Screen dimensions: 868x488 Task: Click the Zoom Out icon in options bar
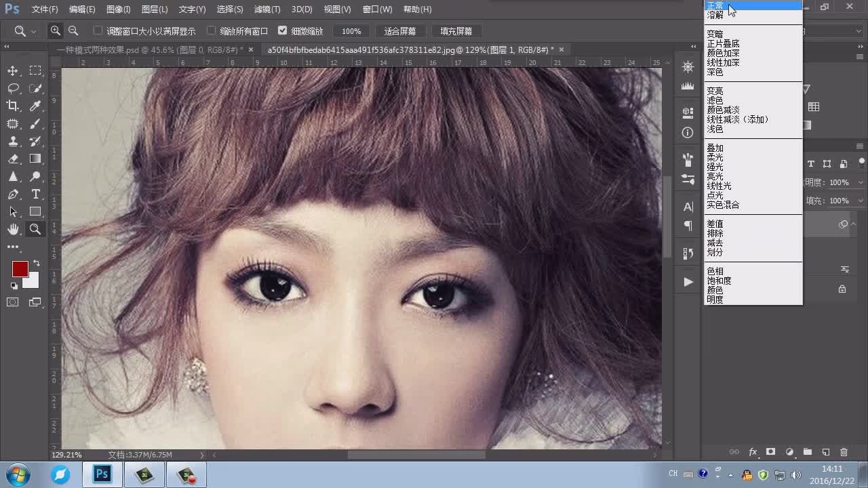(73, 30)
